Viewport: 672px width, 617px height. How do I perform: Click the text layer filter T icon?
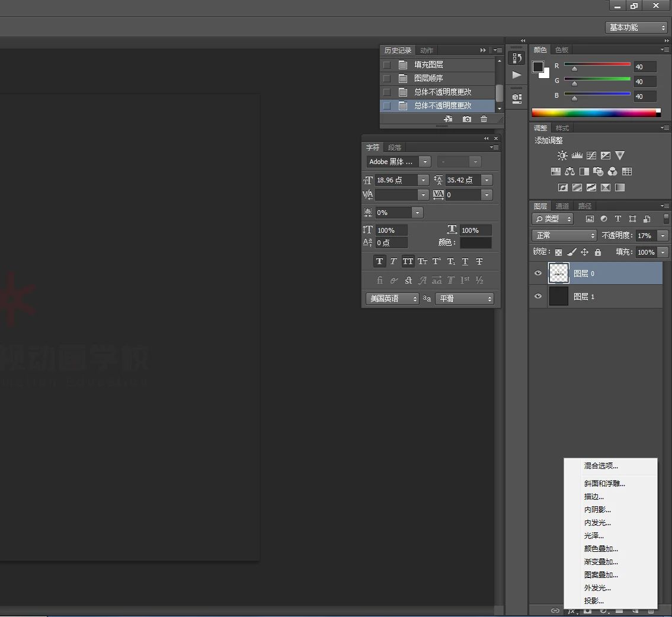[618, 219]
